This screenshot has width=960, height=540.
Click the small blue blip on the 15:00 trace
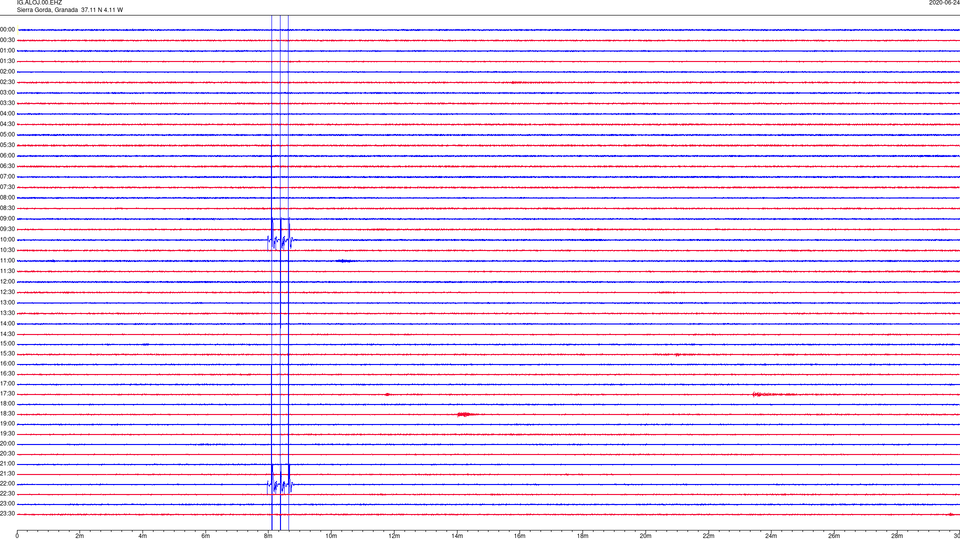(x=146, y=344)
